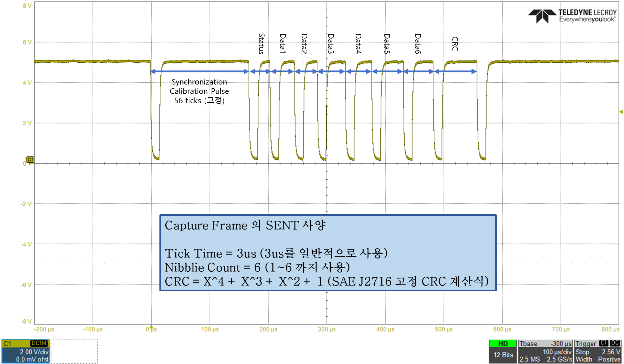Open the empty dashed descriptor box beside C1
This screenshot has height=364, width=624.
[x=74, y=352]
